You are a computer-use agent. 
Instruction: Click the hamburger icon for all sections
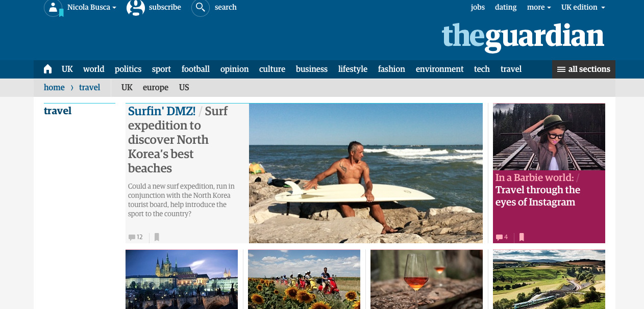point(561,69)
